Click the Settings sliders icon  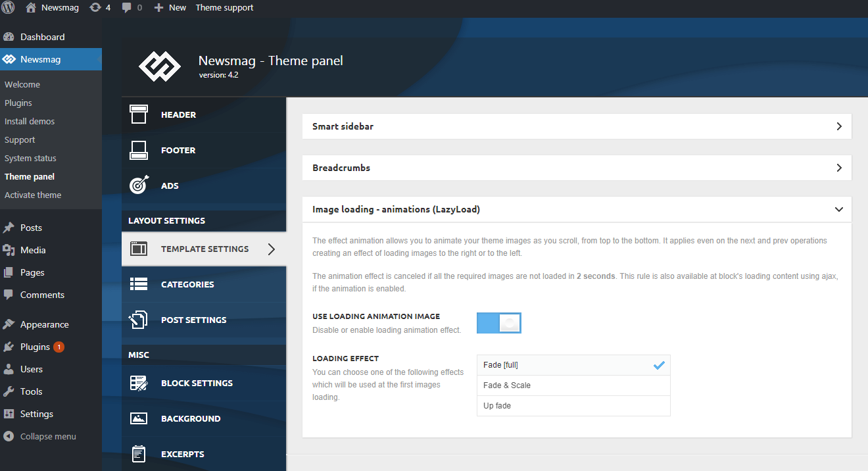tap(9, 414)
